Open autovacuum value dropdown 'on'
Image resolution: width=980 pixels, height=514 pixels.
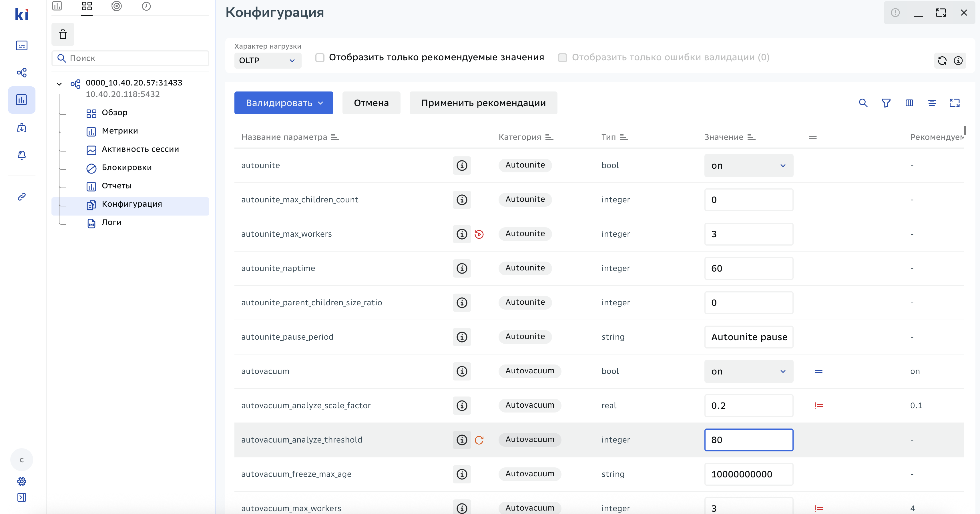click(749, 371)
